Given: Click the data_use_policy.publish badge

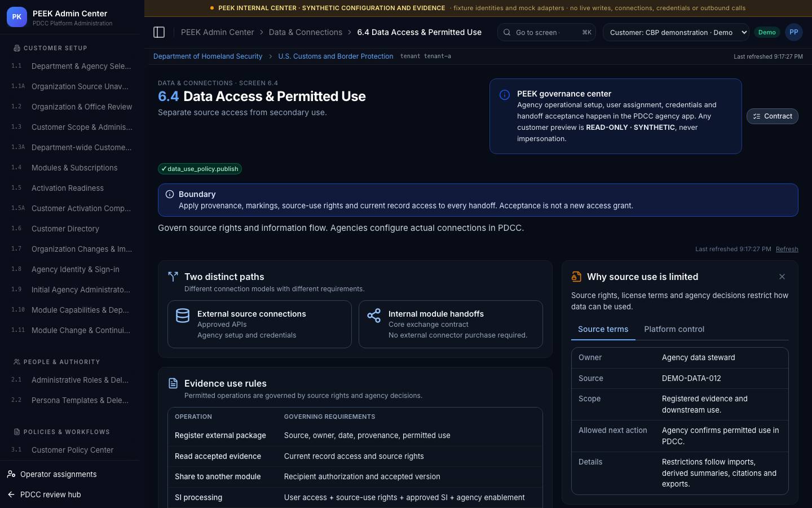Looking at the screenshot, I should [x=200, y=169].
